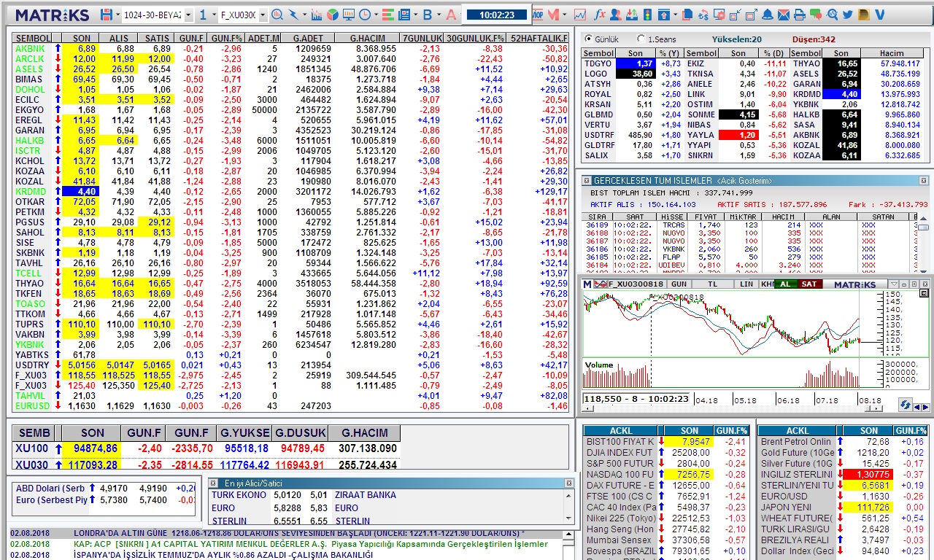
Task: Close the En iyi Alici/Satici window
Action: pos(569,483)
